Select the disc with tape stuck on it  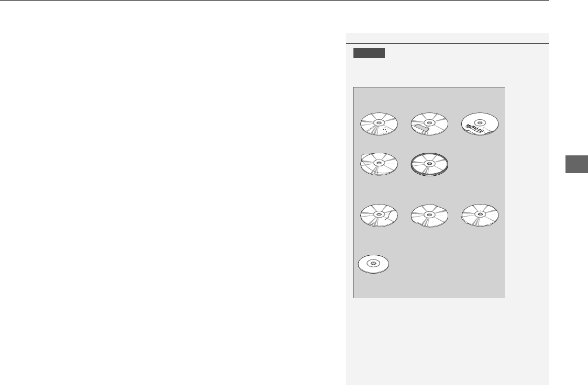429,124
